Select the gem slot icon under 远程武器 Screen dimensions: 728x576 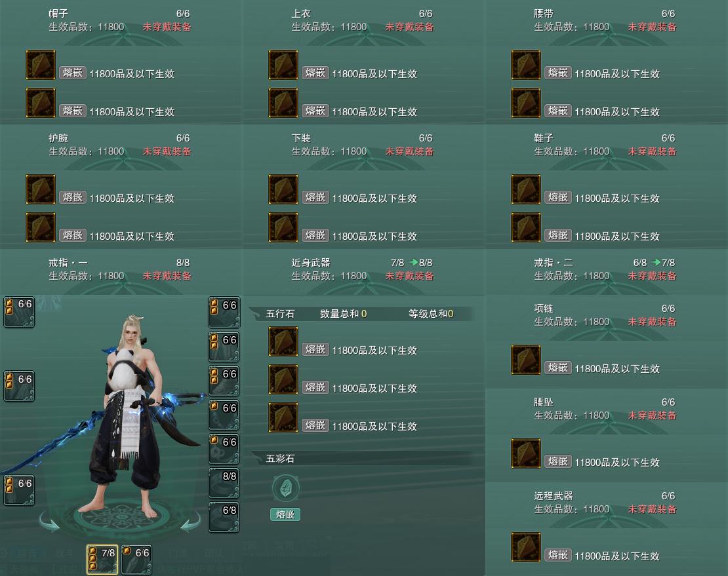pos(526,547)
